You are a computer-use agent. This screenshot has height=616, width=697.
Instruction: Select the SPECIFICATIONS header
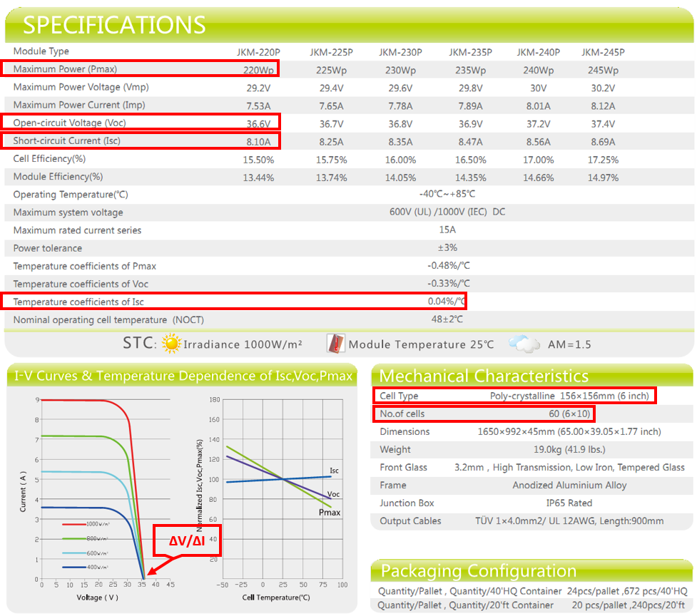coord(114,25)
